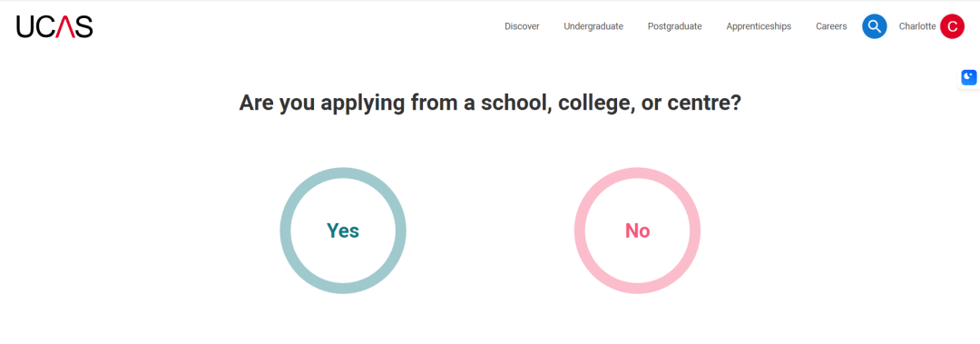This screenshot has height=344, width=980.
Task: Open the Discover menu
Action: pyautogui.click(x=522, y=26)
